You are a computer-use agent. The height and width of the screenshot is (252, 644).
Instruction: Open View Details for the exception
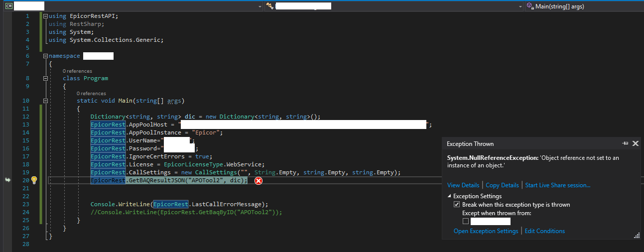(463, 185)
